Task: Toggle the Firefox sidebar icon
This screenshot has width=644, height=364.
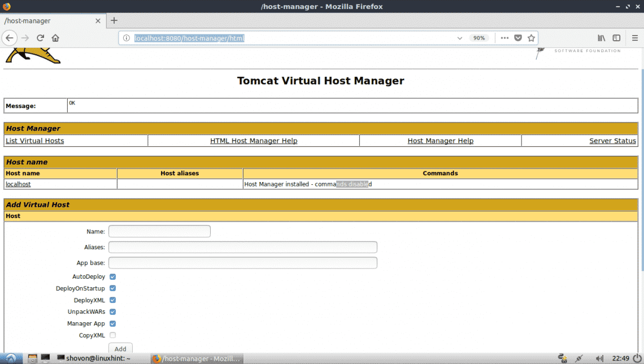Action: pos(616,38)
